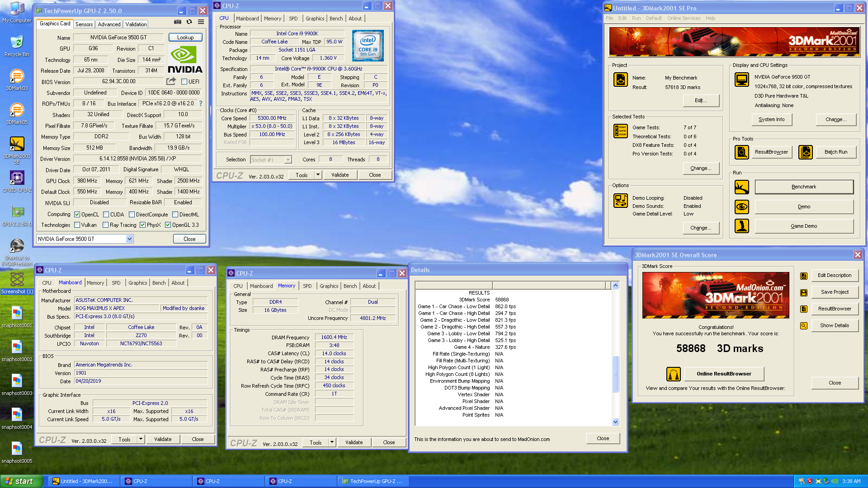Click Show Details button

coord(835,326)
